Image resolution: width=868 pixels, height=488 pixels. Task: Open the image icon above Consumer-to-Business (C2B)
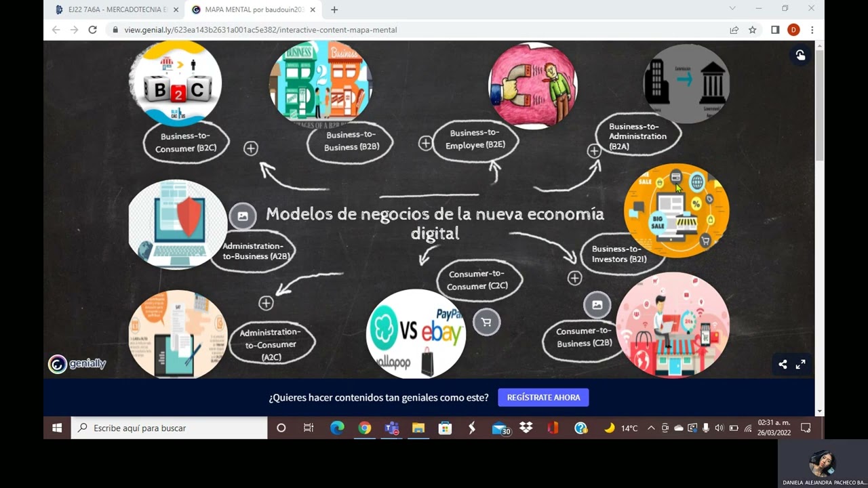[597, 305]
